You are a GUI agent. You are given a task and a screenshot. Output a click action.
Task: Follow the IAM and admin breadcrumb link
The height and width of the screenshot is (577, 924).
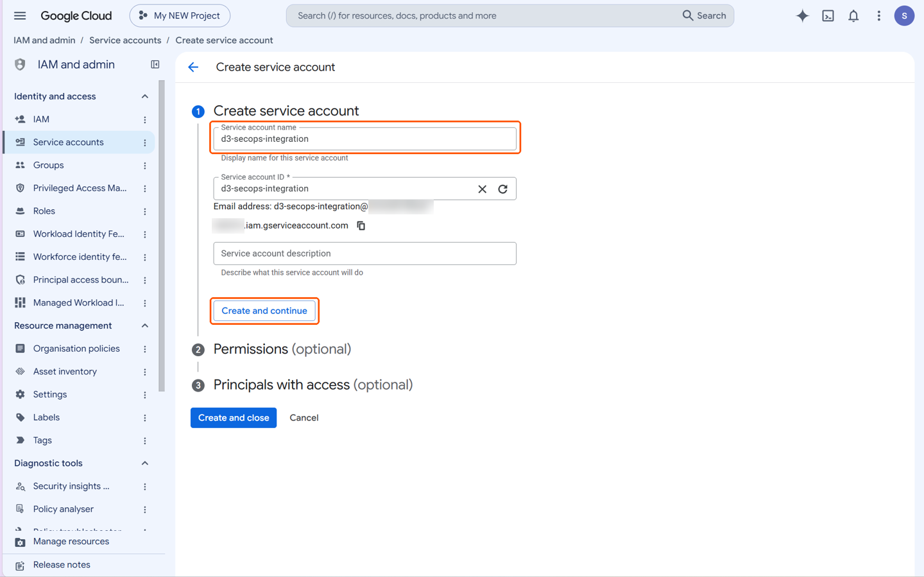tap(44, 40)
